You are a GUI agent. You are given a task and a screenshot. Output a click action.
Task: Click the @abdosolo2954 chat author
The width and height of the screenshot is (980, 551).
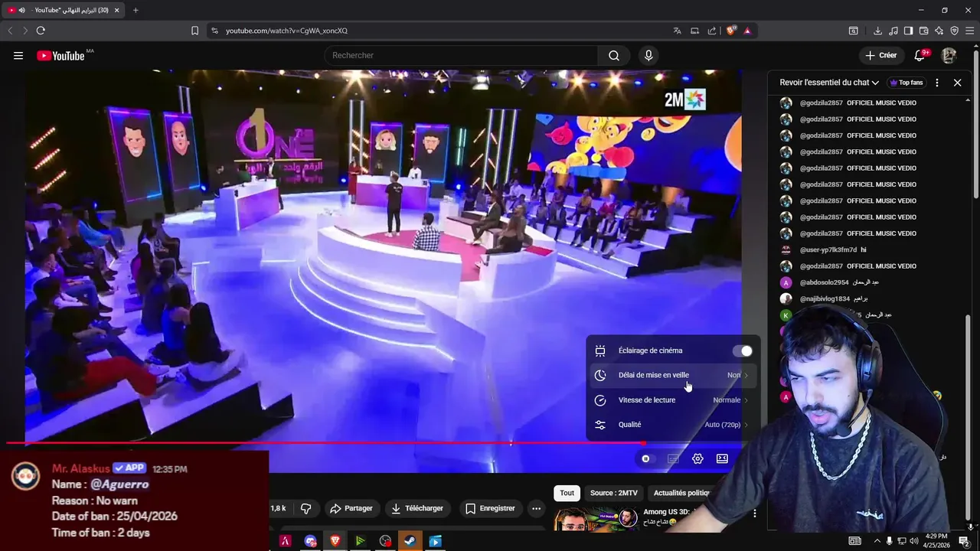click(825, 282)
